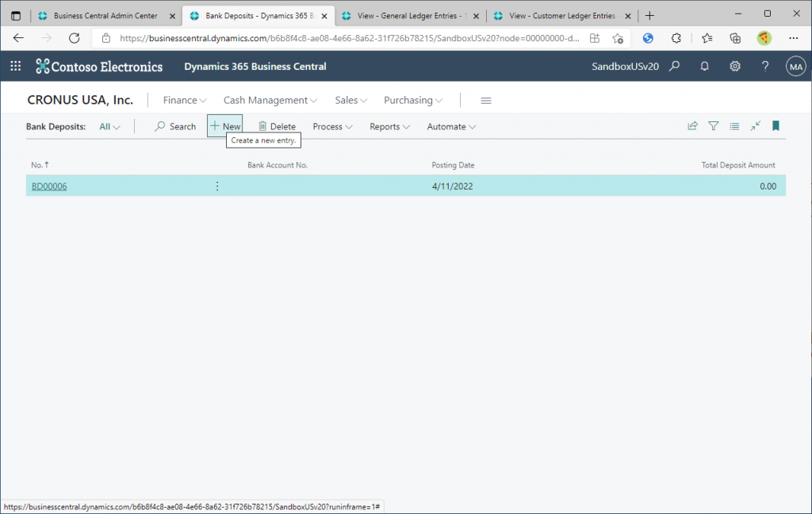Toggle the filter pane funnel icon
This screenshot has width=812, height=514.
tap(713, 126)
